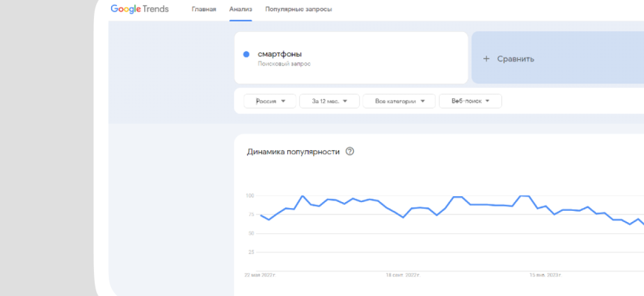
Task: Click the Google Trends logo
Action: 140,9
